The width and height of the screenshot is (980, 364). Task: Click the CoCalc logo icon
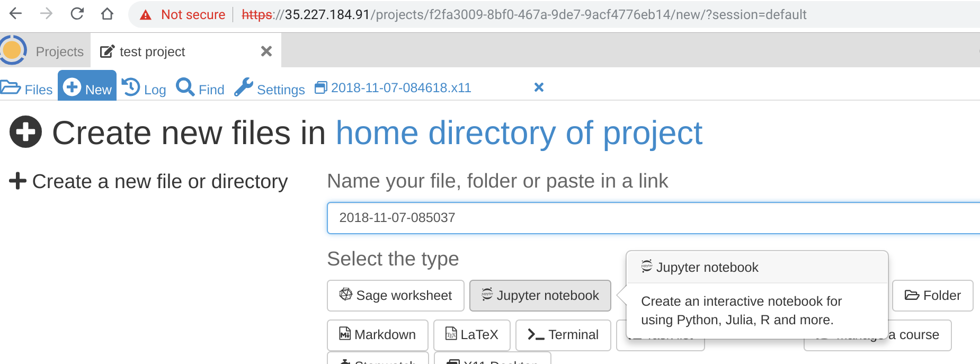click(x=13, y=50)
